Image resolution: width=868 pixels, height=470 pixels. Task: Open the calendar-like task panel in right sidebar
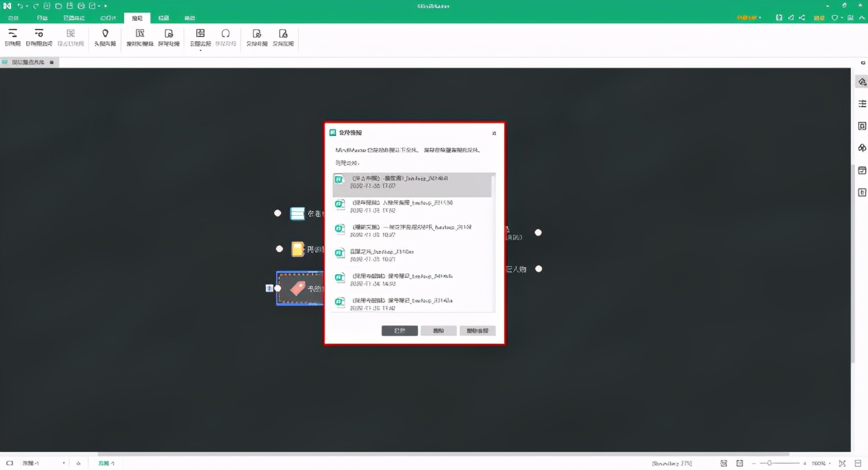pyautogui.click(x=862, y=170)
